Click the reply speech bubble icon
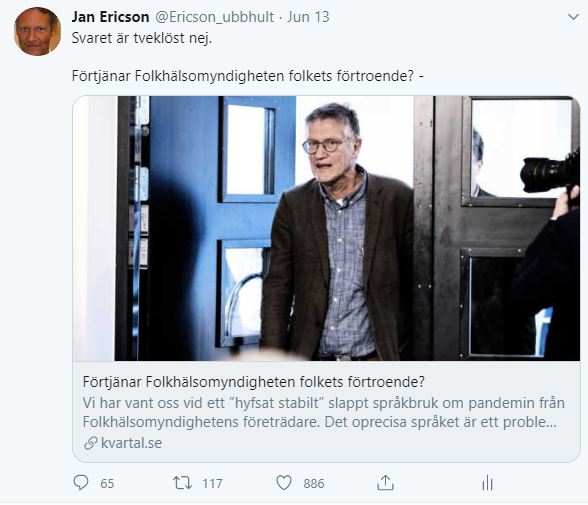The image size is (588, 505). (81, 483)
